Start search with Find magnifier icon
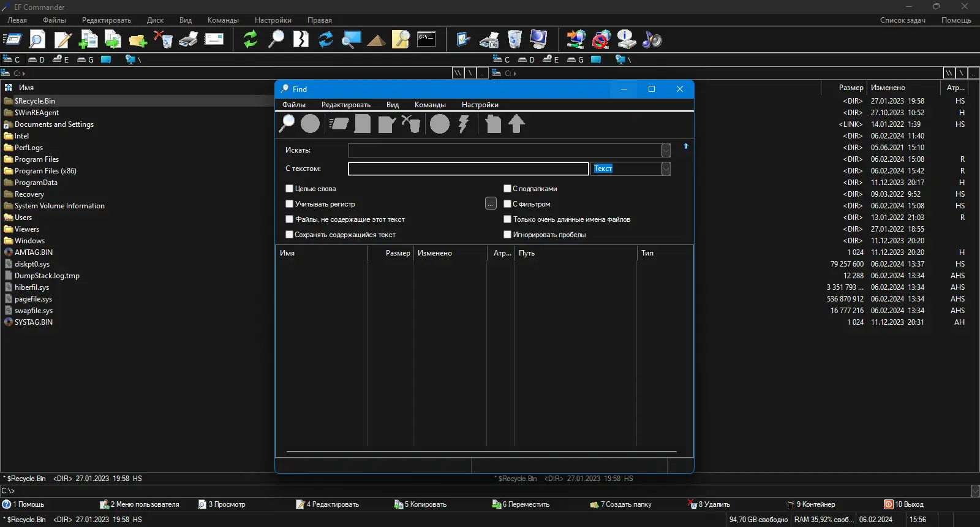The height and width of the screenshot is (527, 980). click(x=287, y=124)
